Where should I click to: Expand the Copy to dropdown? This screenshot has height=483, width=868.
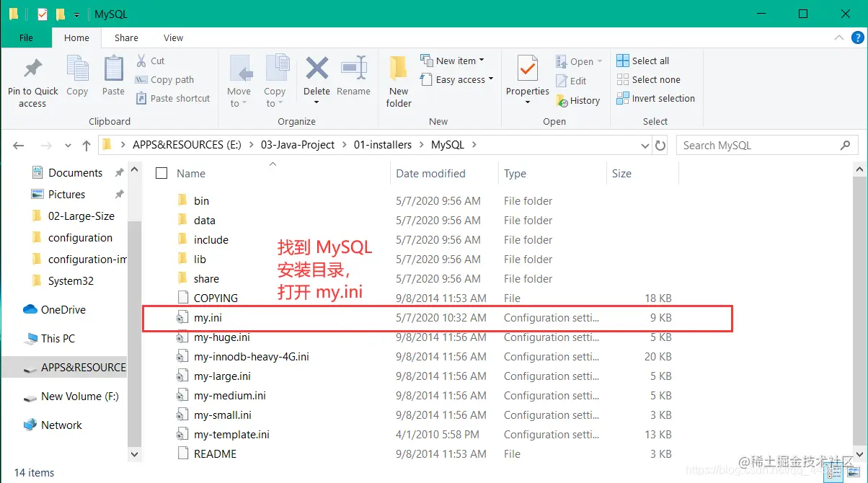click(x=280, y=104)
